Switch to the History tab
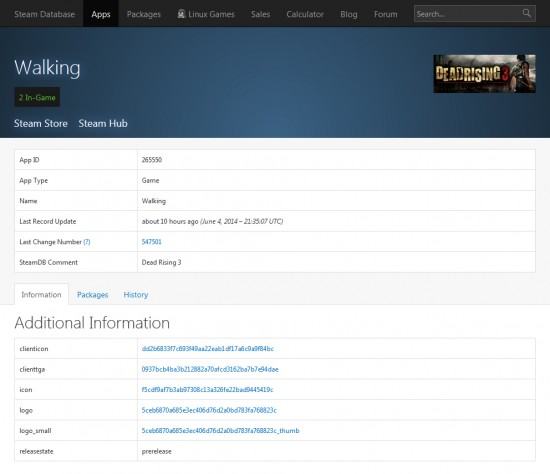 coord(136,294)
